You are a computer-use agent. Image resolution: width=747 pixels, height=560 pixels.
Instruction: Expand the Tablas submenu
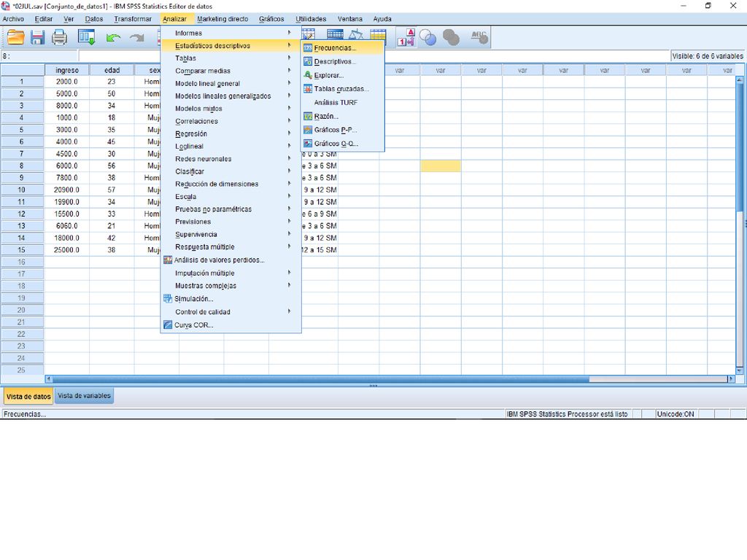tap(231, 58)
